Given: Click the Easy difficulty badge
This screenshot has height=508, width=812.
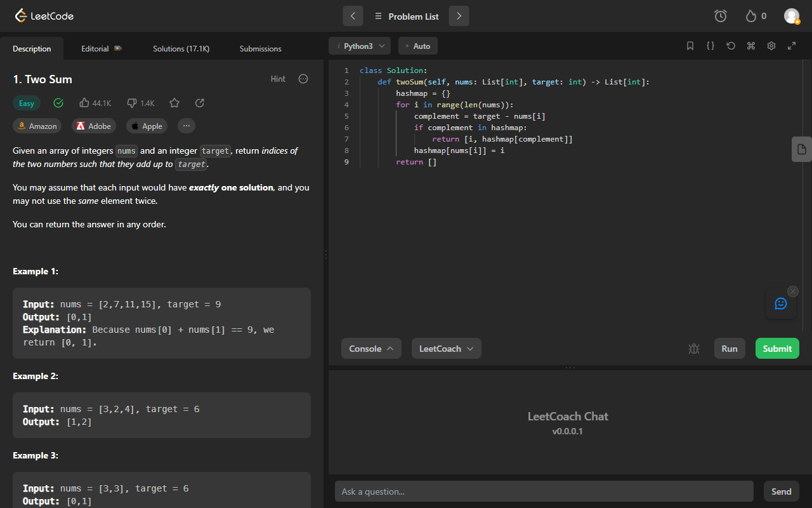Looking at the screenshot, I should [x=27, y=104].
